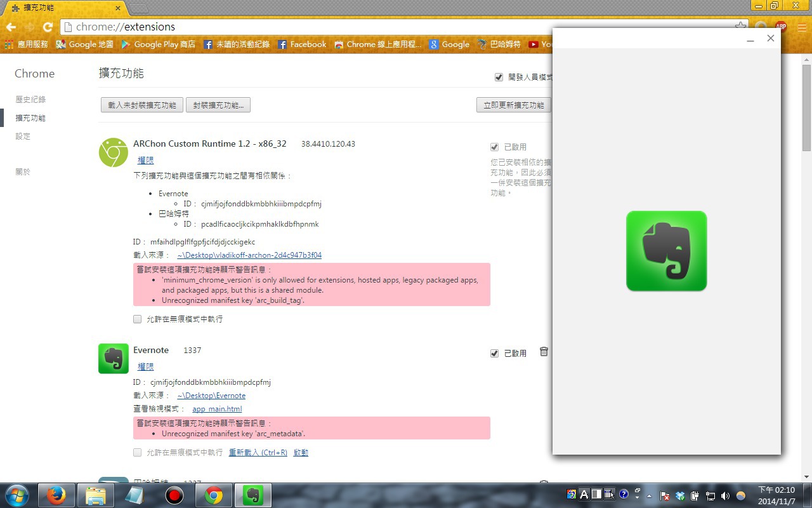
Task: Open the Chrome 線上應用程式 bookmark
Action: 378,44
